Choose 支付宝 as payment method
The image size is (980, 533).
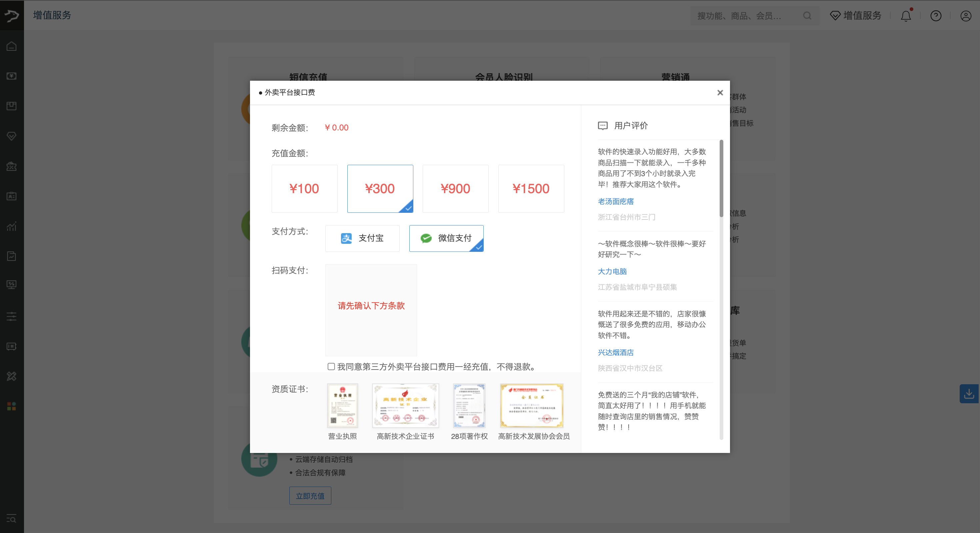(x=362, y=238)
